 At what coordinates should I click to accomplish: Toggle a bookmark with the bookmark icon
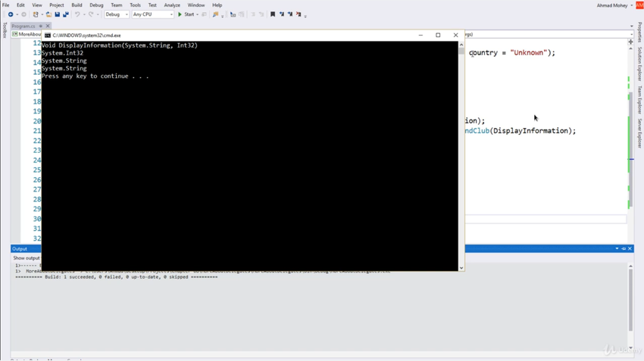pyautogui.click(x=273, y=14)
